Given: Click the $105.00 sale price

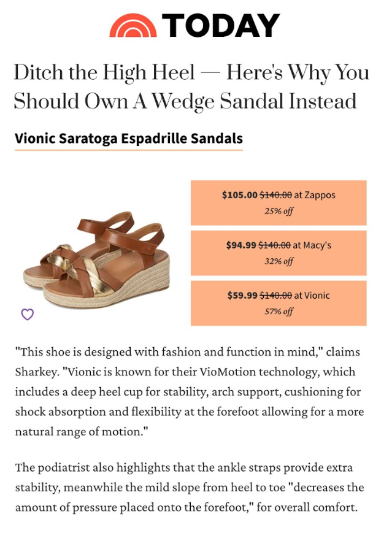Looking at the screenshot, I should point(240,195).
